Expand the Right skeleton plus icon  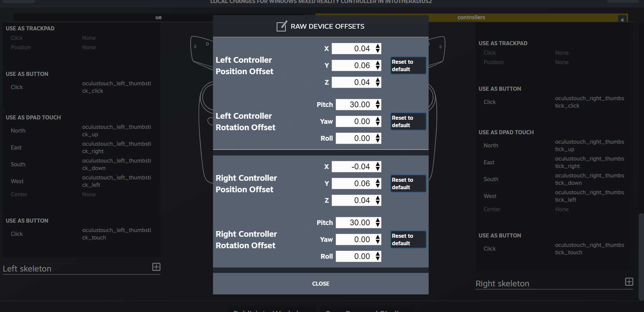[629, 282]
